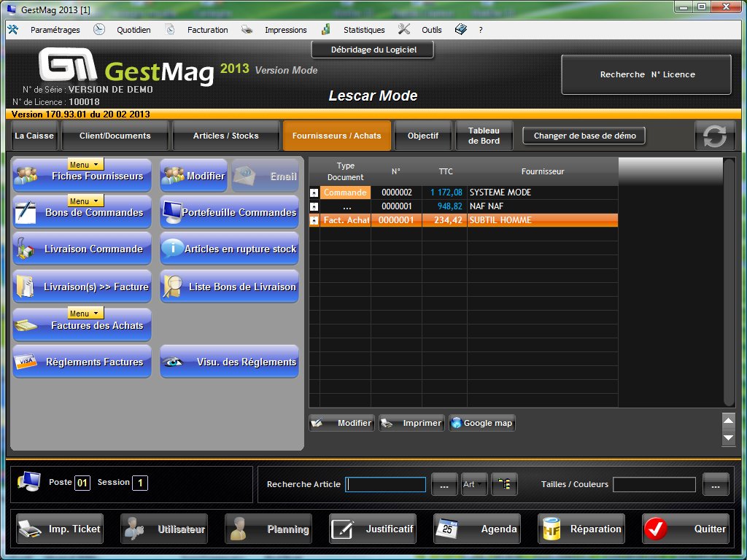
Task: Expand the Fact. Achat SUBTIL HOMME row
Action: 314,220
